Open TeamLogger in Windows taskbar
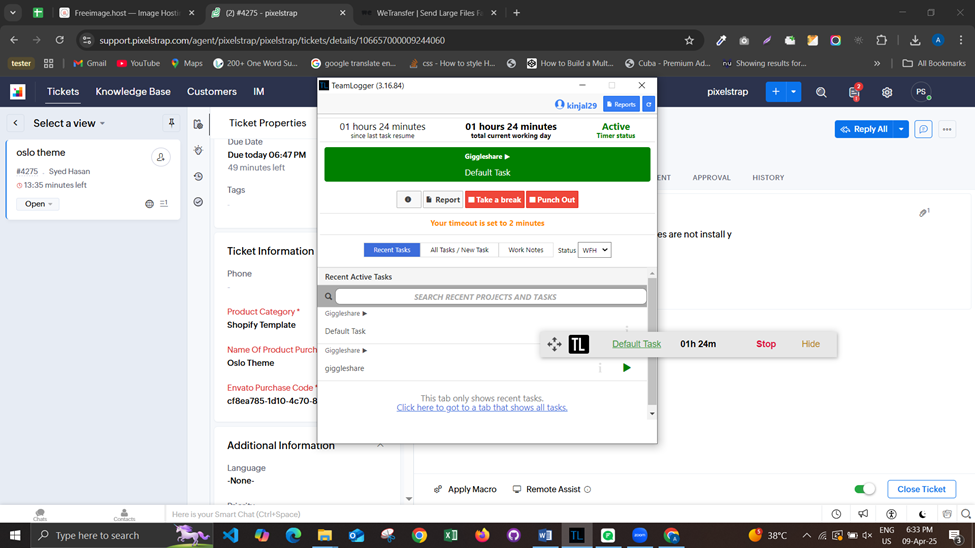Screen dimensions: 975x548 click(x=576, y=536)
